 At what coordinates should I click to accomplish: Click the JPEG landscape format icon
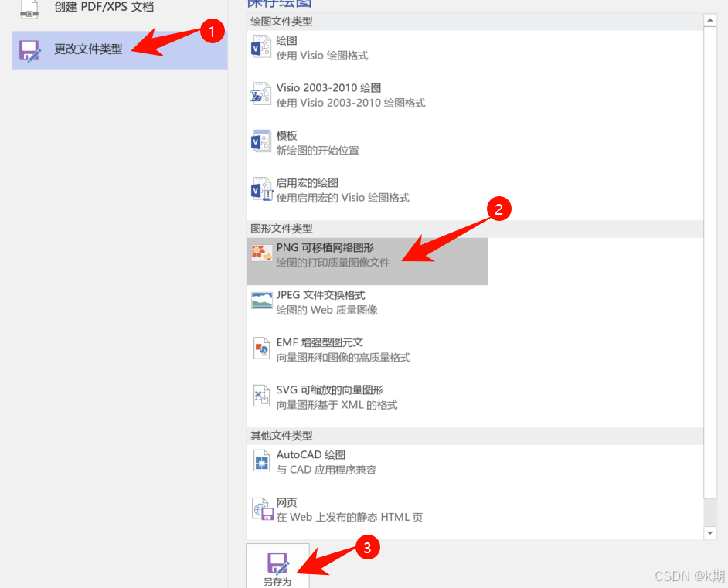(x=261, y=301)
